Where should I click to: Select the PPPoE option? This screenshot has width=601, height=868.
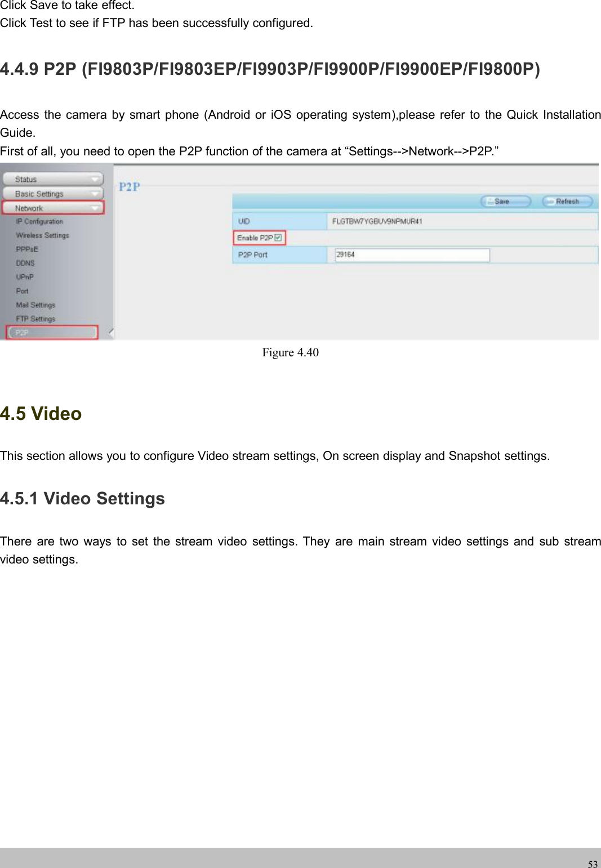[x=27, y=249]
